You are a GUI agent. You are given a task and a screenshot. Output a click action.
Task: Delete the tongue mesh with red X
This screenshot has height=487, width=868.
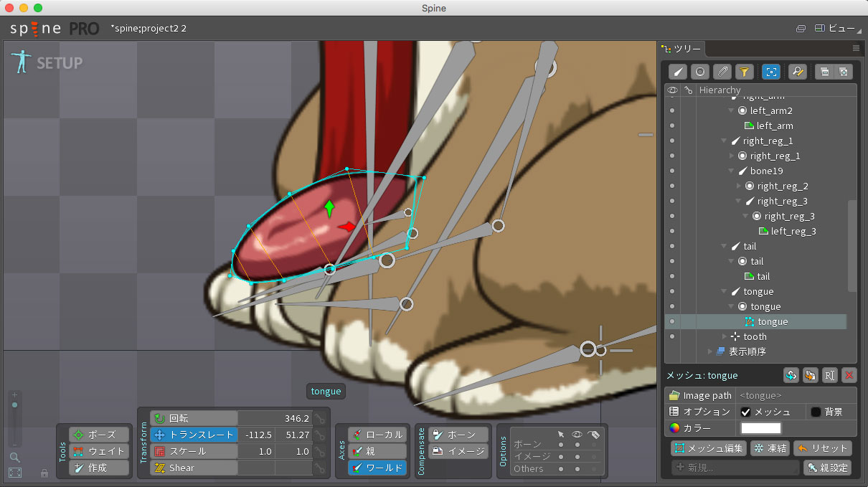click(x=849, y=375)
